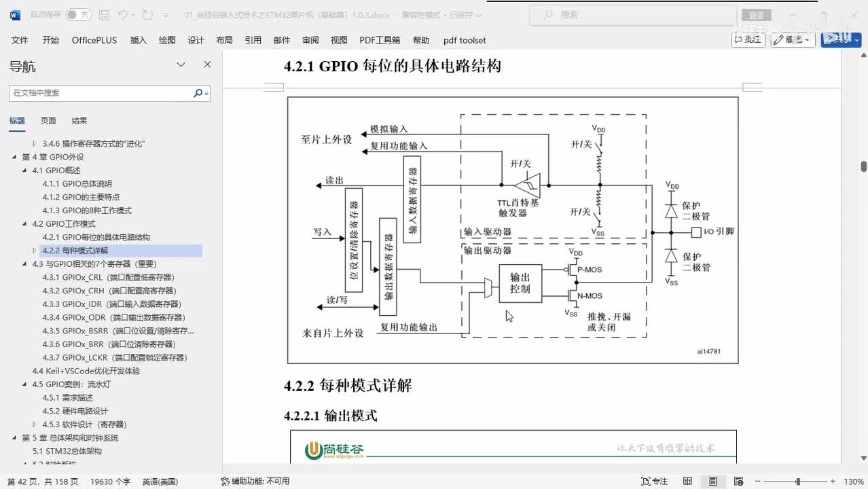The height and width of the screenshot is (489, 868).
Task: Click the 在文档中搜索 search field
Action: point(101,93)
